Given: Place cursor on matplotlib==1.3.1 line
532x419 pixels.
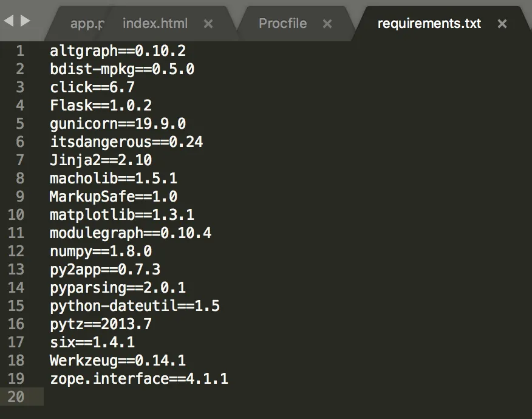Looking at the screenshot, I should [122, 215].
